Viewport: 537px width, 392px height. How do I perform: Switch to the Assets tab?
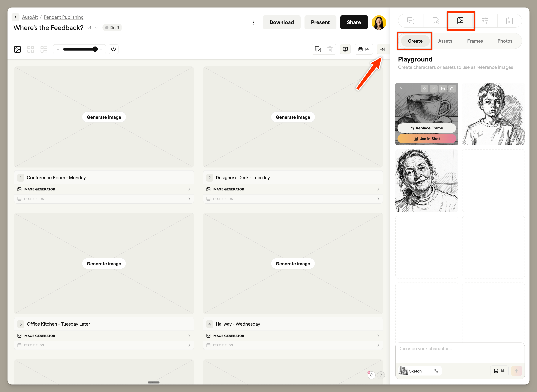point(445,41)
